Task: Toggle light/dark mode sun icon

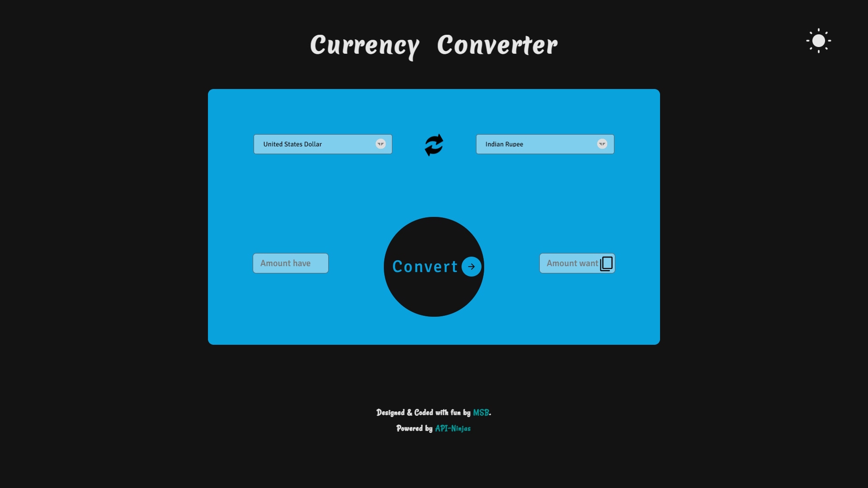Action: point(818,40)
